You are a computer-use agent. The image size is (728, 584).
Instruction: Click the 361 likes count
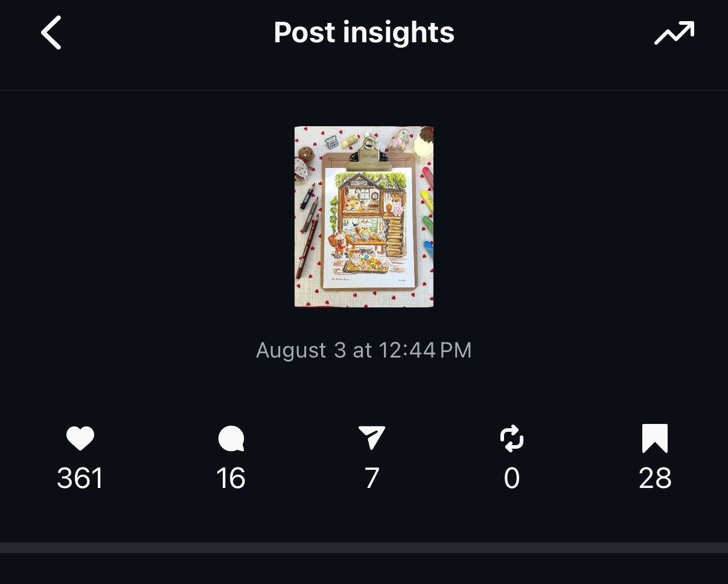click(80, 478)
